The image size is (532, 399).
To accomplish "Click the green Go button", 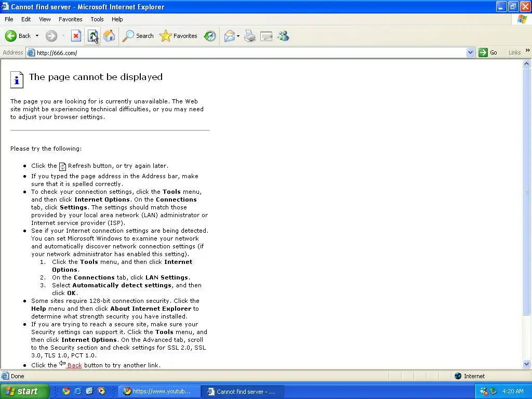I will pyautogui.click(x=488, y=52).
